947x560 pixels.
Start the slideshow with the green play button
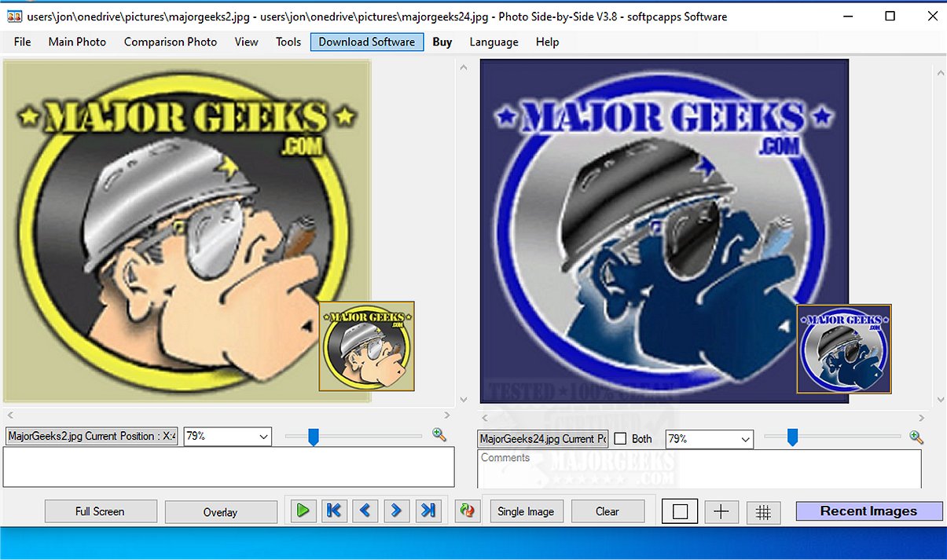click(x=303, y=511)
